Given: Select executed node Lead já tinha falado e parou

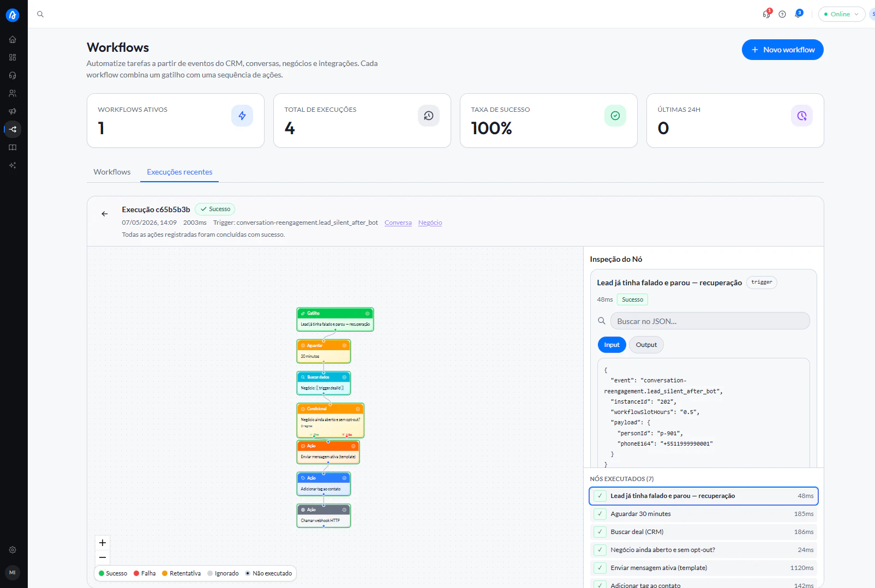Looking at the screenshot, I should pos(704,496).
